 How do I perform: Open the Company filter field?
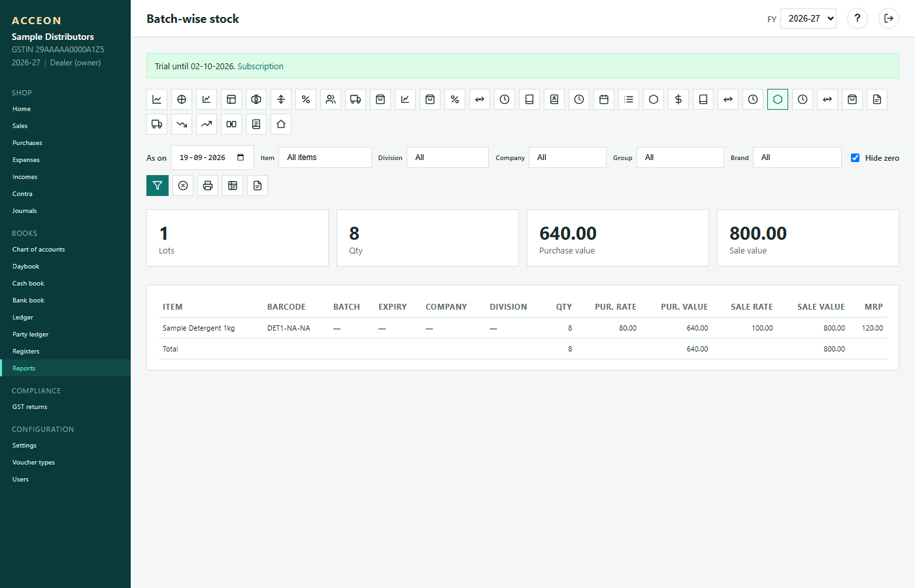coord(567,157)
